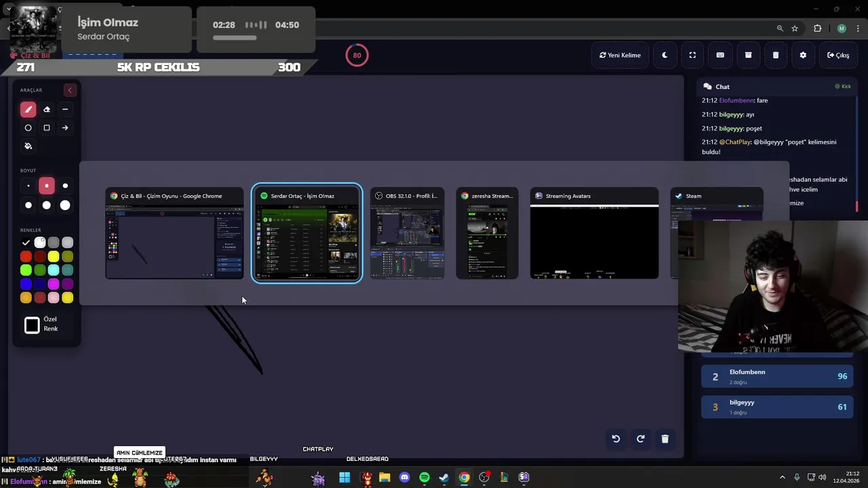The image size is (868, 488).
Task: Pick the bright yellow color swatch
Action: (54, 256)
